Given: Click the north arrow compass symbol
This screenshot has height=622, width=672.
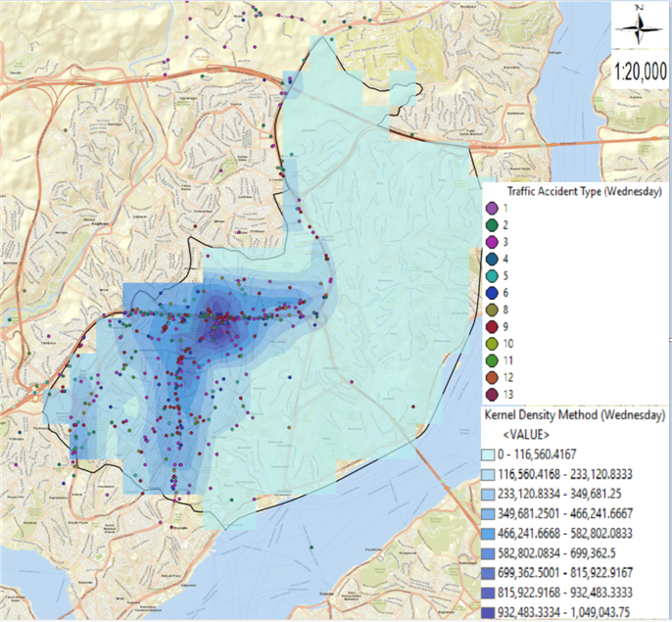Looking at the screenshot, I should click(x=639, y=25).
